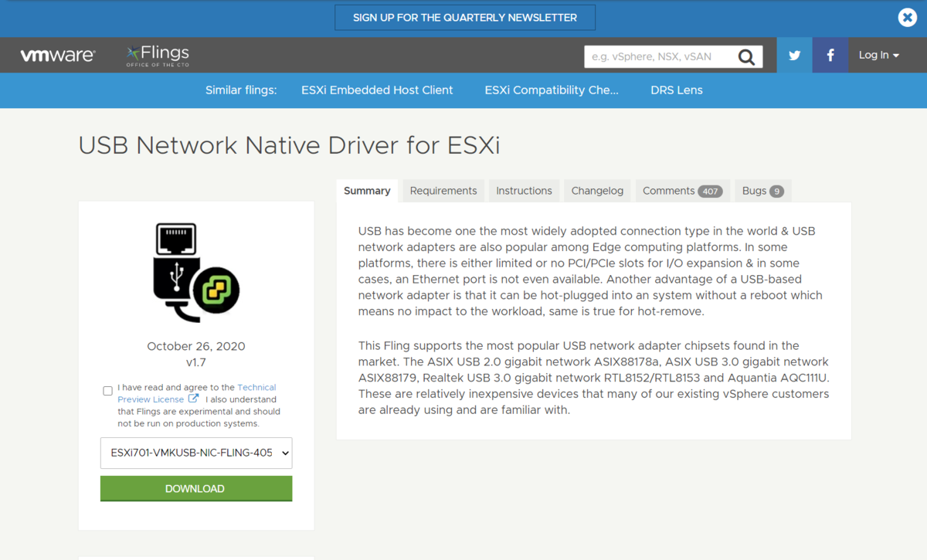This screenshot has height=560, width=927.
Task: Open the Comments tab with 407 badge
Action: click(x=682, y=191)
